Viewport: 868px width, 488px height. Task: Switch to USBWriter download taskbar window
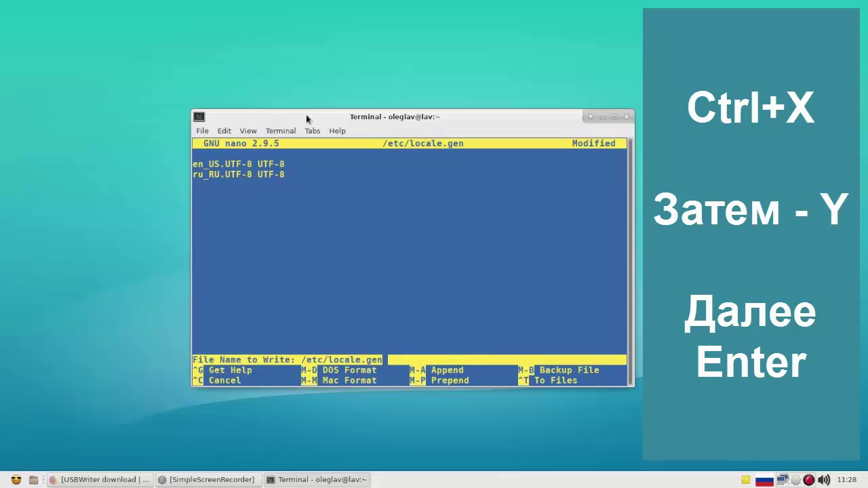pyautogui.click(x=100, y=479)
